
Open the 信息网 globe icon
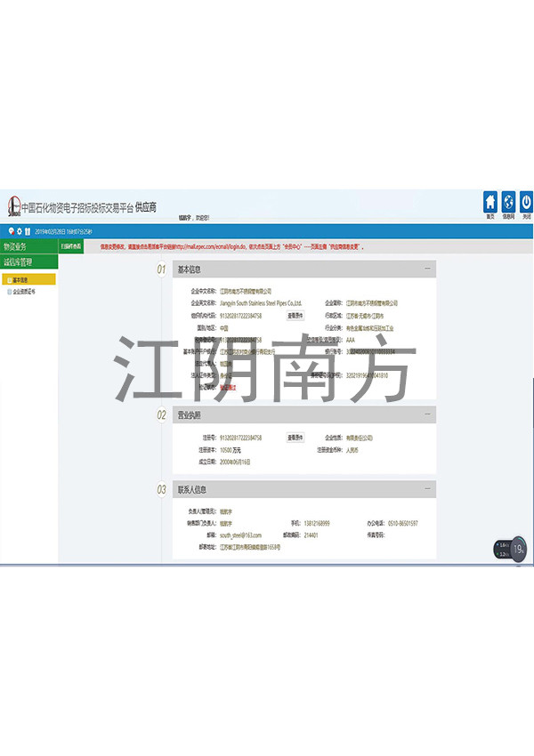coord(508,203)
